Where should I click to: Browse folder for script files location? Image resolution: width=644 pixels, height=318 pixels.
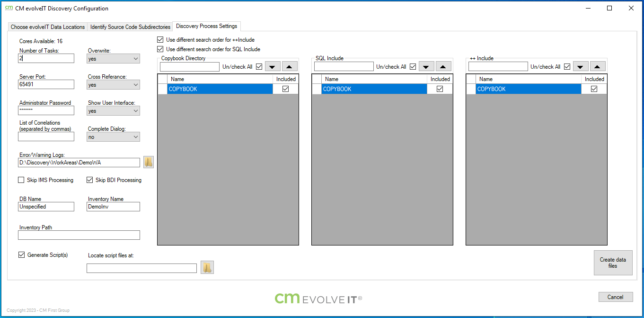(x=207, y=268)
